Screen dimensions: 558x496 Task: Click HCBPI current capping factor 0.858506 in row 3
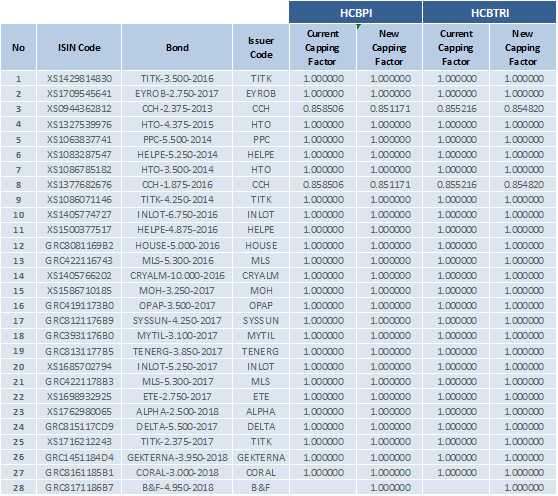pyautogui.click(x=323, y=109)
